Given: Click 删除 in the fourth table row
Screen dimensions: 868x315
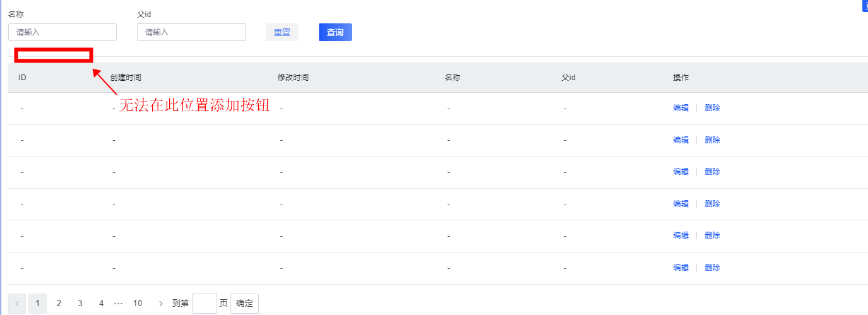Looking at the screenshot, I should click(x=712, y=204).
